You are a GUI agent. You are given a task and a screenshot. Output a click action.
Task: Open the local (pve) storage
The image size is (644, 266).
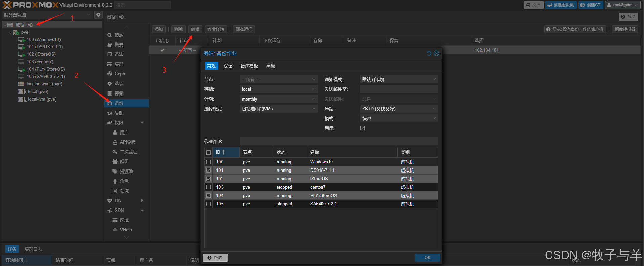pyautogui.click(x=38, y=91)
